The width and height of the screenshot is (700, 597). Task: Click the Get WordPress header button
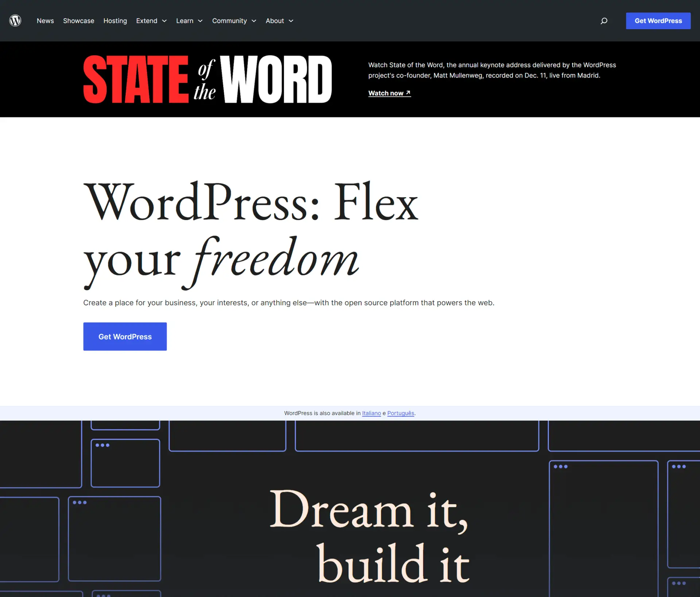click(x=658, y=21)
